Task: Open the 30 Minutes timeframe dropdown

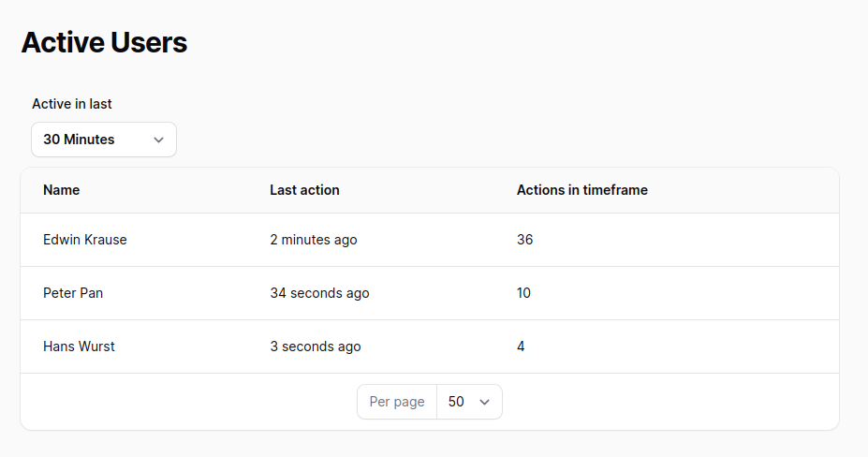Action: click(x=103, y=140)
